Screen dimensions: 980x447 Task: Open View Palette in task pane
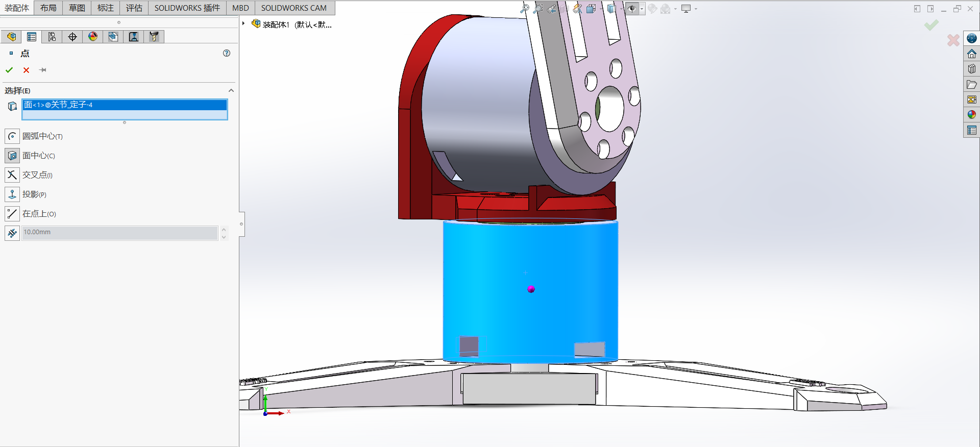(972, 100)
